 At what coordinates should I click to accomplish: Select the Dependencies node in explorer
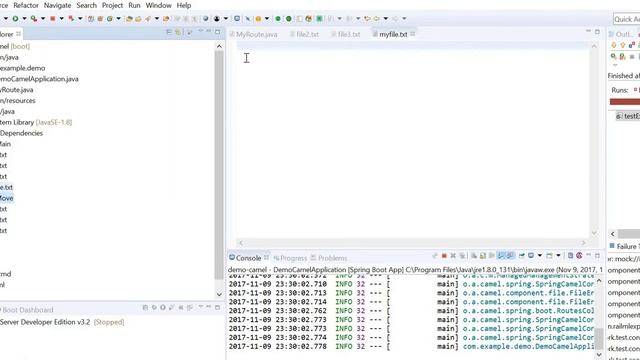pyautogui.click(x=21, y=133)
